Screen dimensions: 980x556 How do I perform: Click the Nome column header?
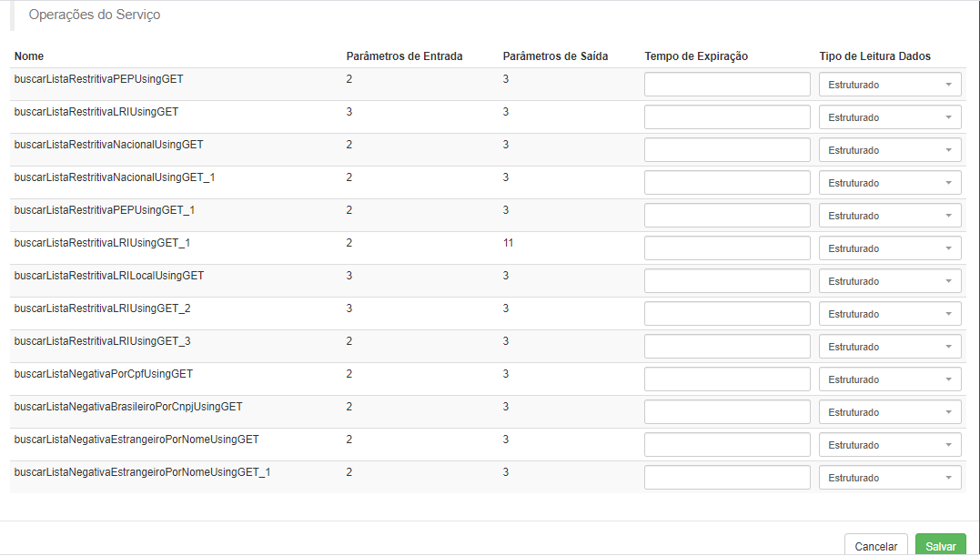[29, 56]
